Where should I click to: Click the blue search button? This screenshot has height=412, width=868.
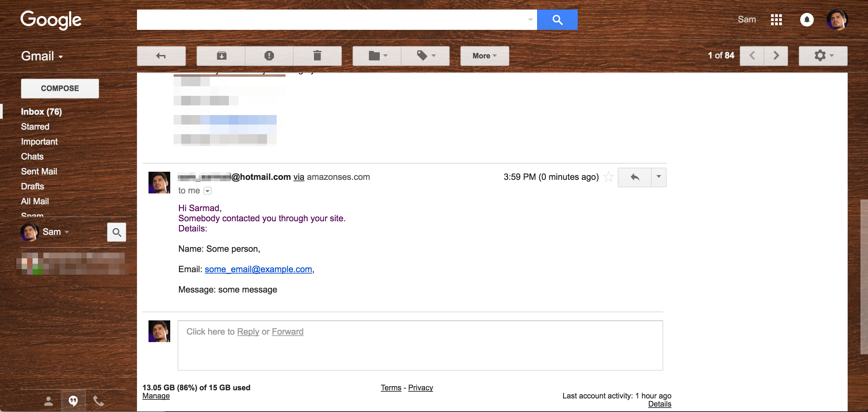coord(557,20)
